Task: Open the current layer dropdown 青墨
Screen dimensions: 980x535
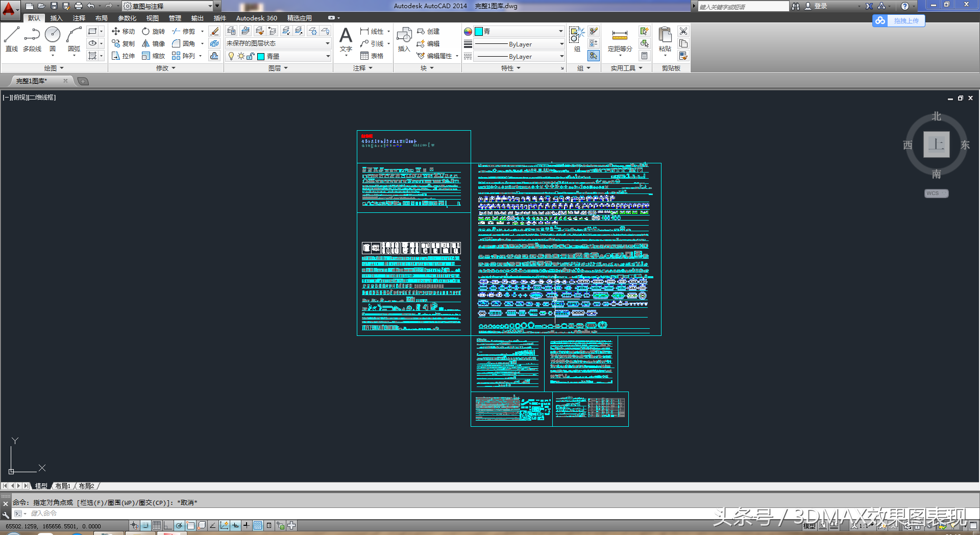Action: [x=278, y=56]
